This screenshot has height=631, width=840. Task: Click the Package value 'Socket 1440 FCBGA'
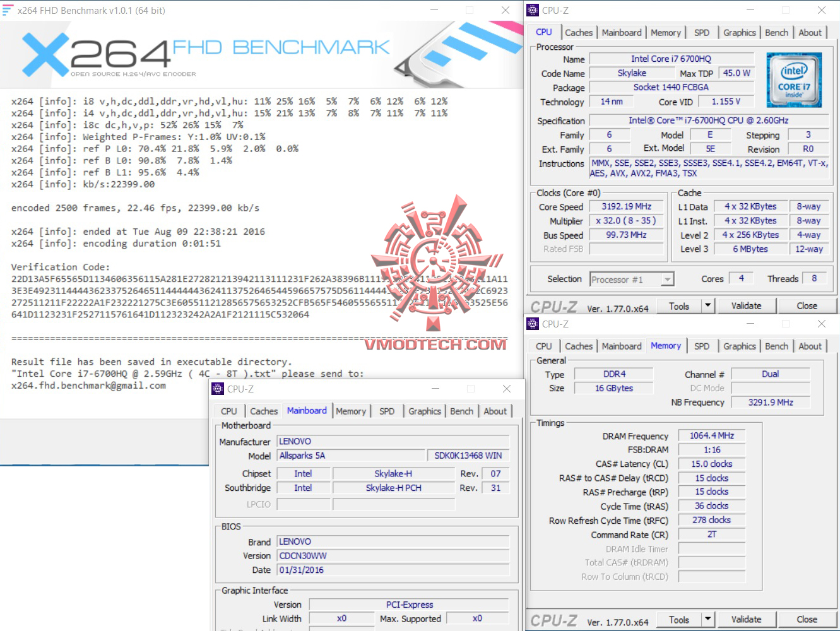pyautogui.click(x=671, y=88)
